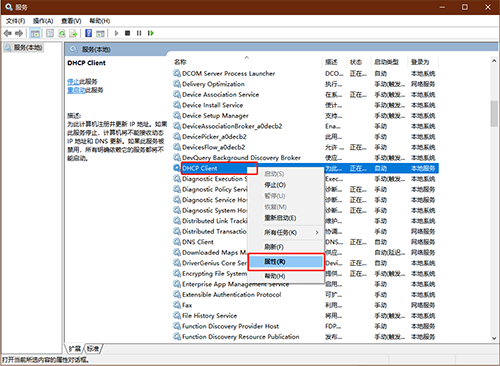Viewport: 500px width, 366px height.
Task: Click the Export list toolbar icon
Action: 73,33
